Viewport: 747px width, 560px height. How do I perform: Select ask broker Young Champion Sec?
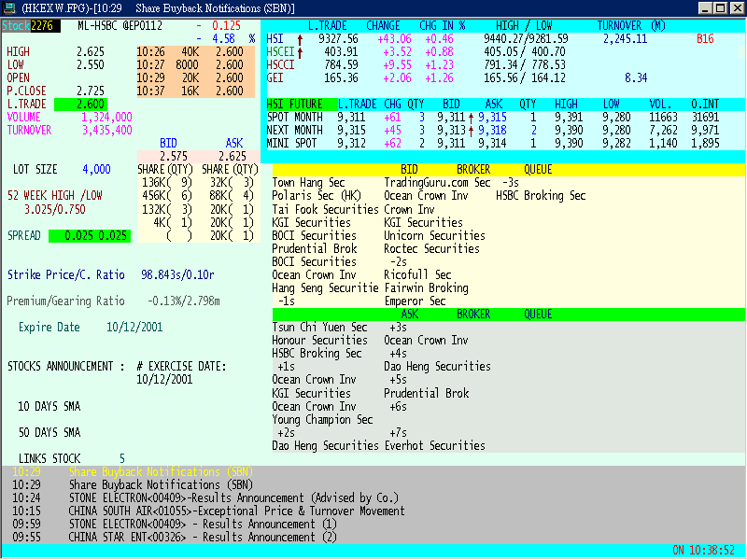click(322, 419)
